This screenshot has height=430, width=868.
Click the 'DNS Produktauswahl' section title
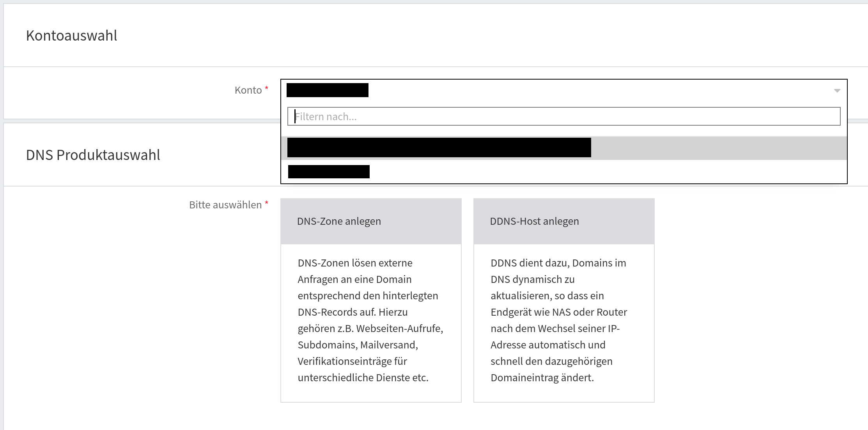(93, 155)
